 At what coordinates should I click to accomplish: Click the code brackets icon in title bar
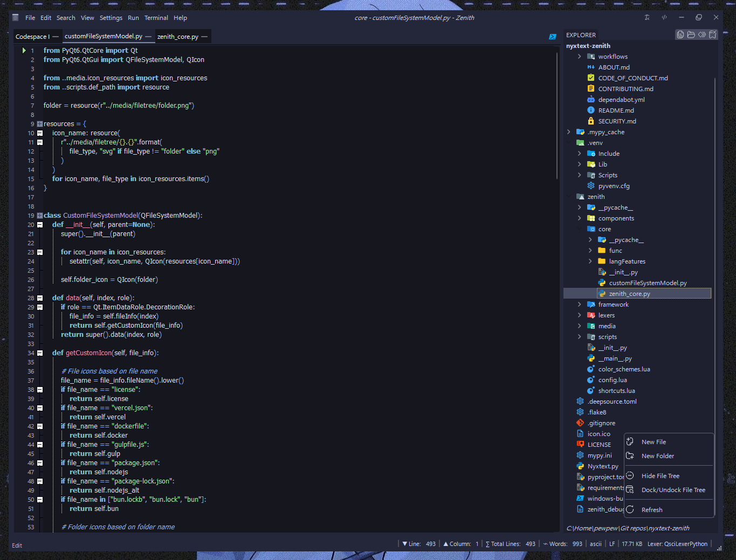click(664, 17)
